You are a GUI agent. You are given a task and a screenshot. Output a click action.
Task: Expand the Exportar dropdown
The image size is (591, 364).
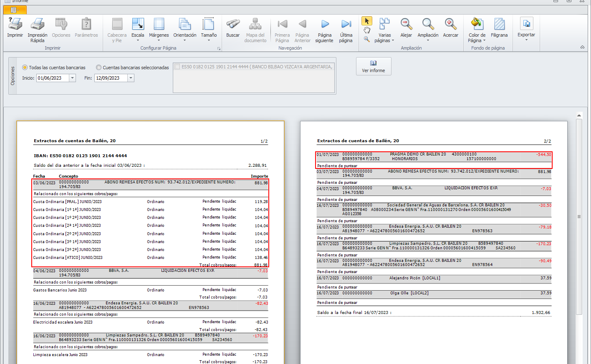(x=526, y=40)
